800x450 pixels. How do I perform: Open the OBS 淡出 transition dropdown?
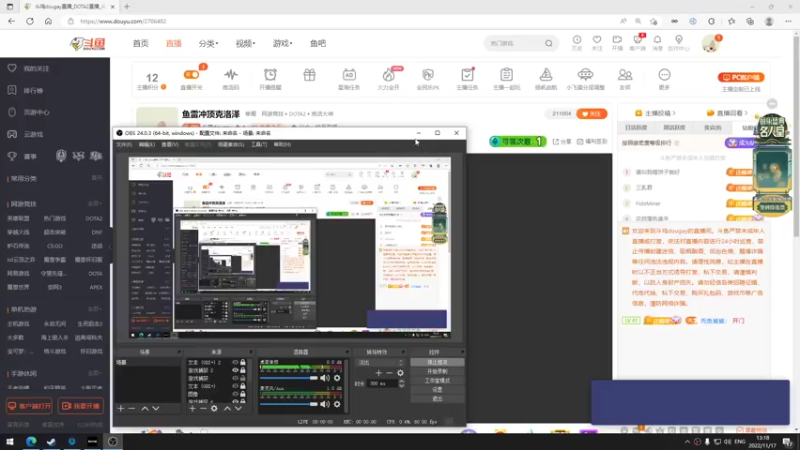coord(380,363)
